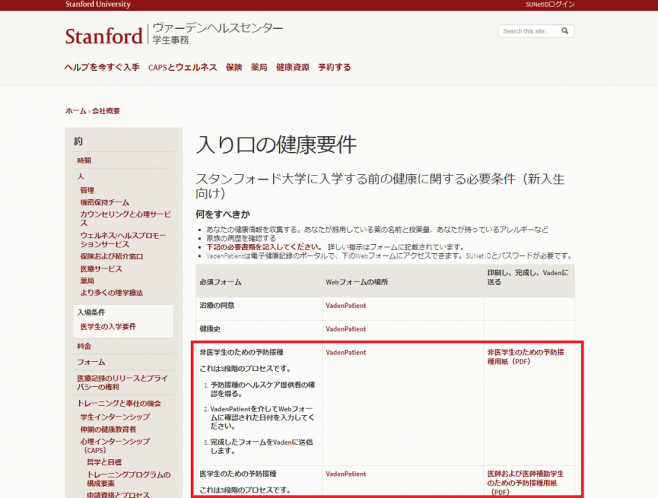Open ウェルネス/ヘルスプロモーションサービス sidebar link

pyautogui.click(x=123, y=240)
